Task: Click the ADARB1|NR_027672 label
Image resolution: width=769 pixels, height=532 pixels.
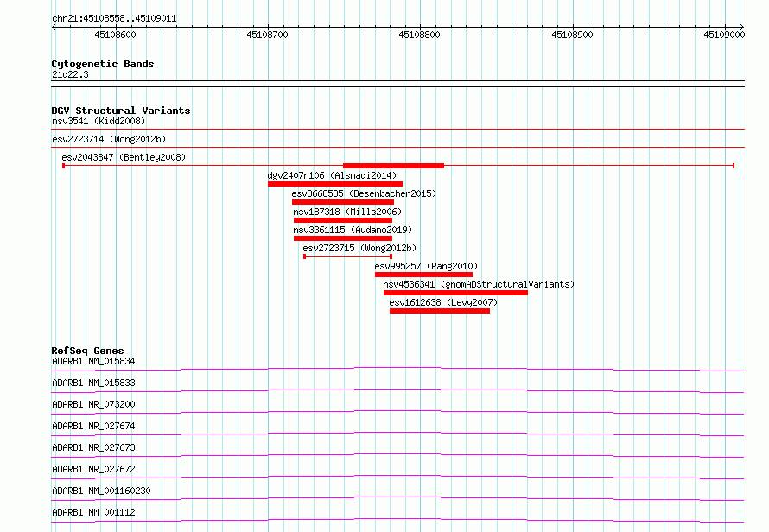Action: 93,469
